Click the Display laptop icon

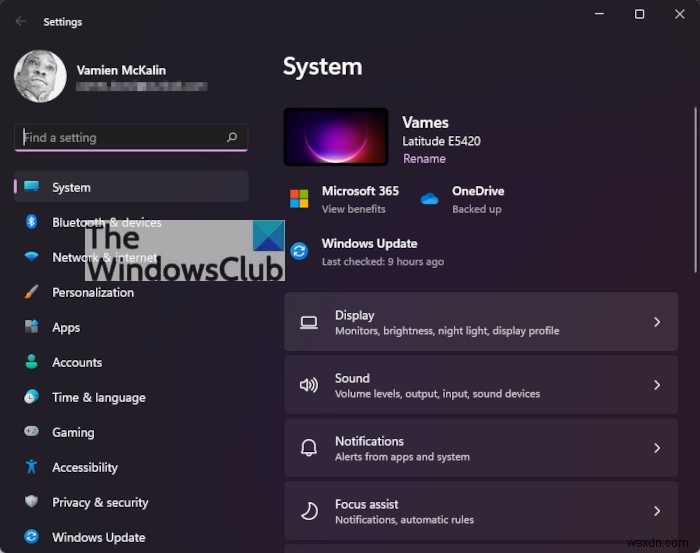pos(308,322)
